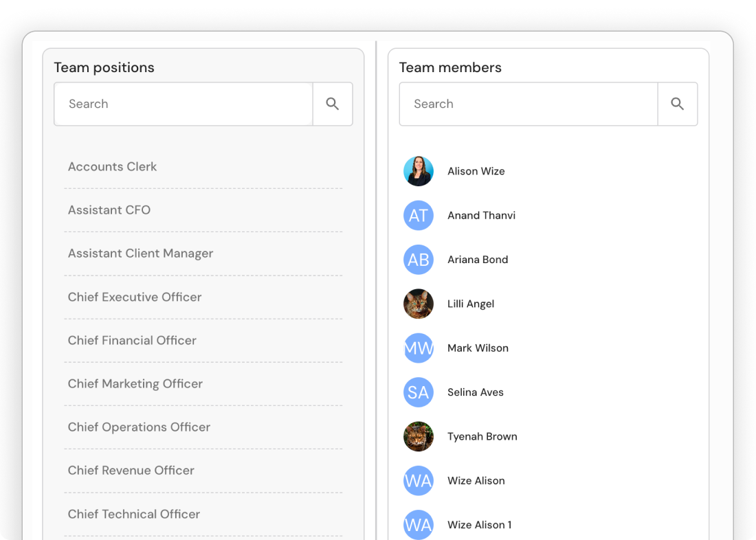
Task: Focus the Team members search field
Action: [529, 104]
